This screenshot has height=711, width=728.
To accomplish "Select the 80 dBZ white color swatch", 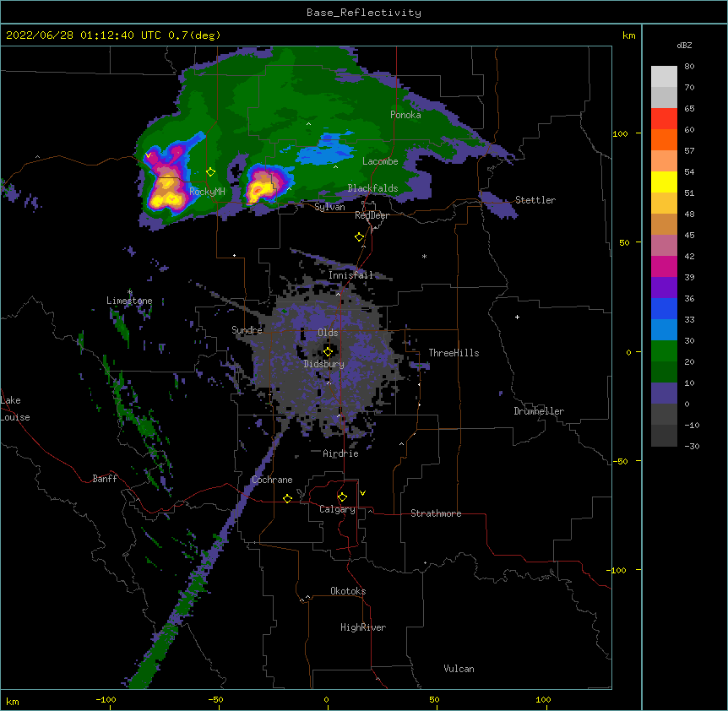I will coord(664,77).
